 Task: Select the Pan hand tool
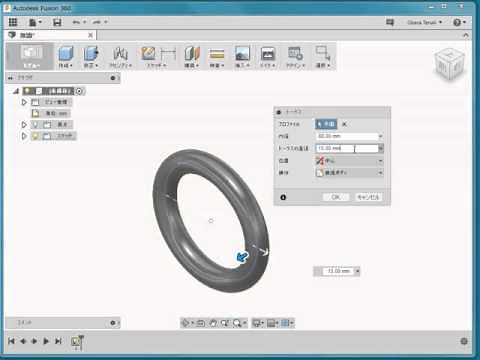[213, 323]
